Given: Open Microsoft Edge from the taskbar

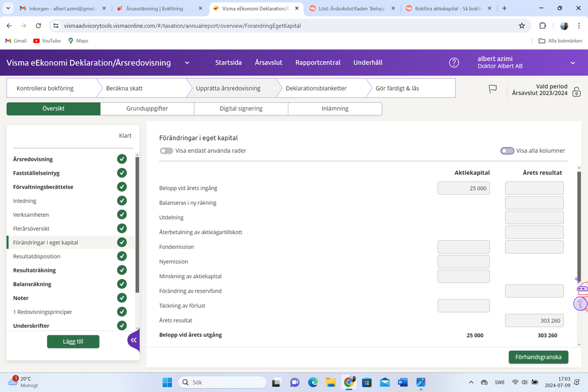Looking at the screenshot, I should (313, 382).
